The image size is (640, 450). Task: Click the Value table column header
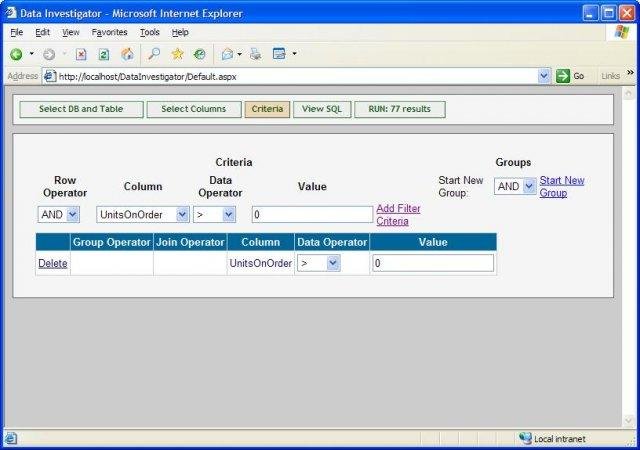(433, 242)
